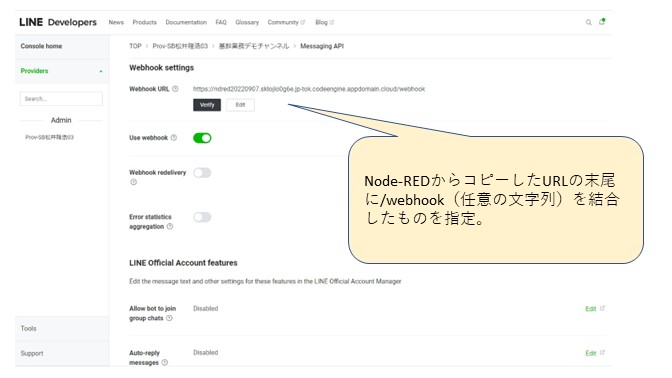Viewport: 672px width, 378px height.
Task: Click the Edit button under Webhook URL
Action: pos(240,105)
